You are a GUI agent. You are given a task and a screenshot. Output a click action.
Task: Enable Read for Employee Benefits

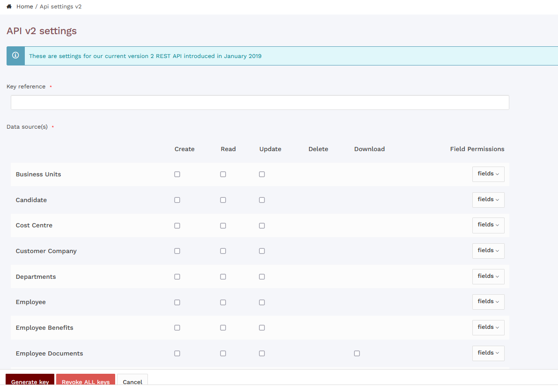tap(223, 328)
